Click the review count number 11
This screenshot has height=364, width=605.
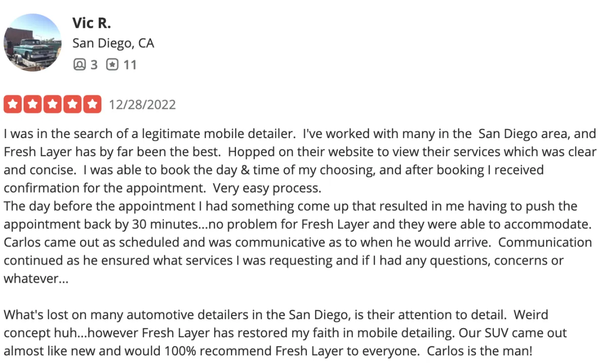(x=130, y=65)
